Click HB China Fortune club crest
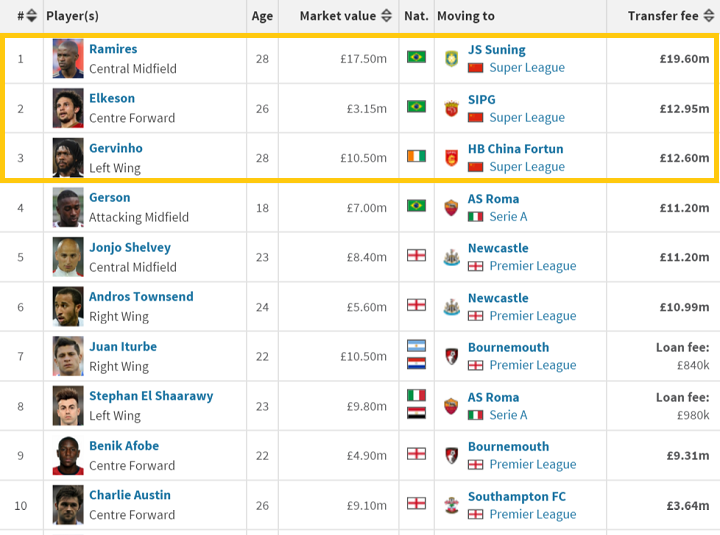 tap(451, 157)
